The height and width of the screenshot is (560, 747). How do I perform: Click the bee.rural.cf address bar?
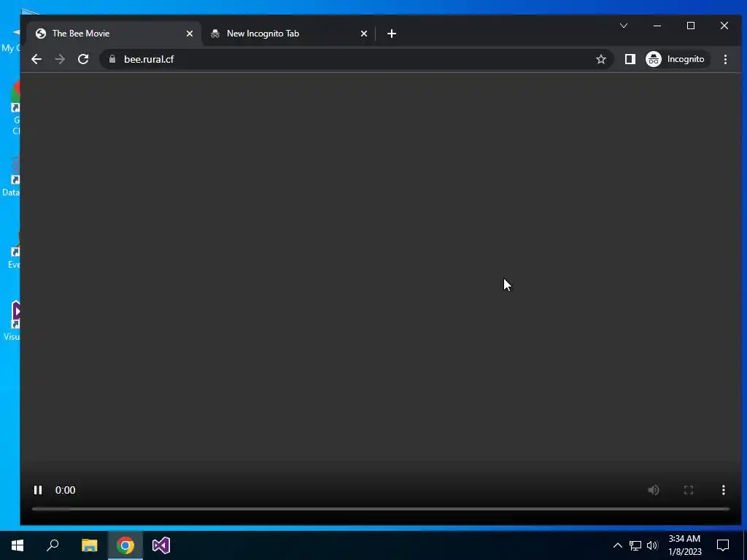pos(356,59)
